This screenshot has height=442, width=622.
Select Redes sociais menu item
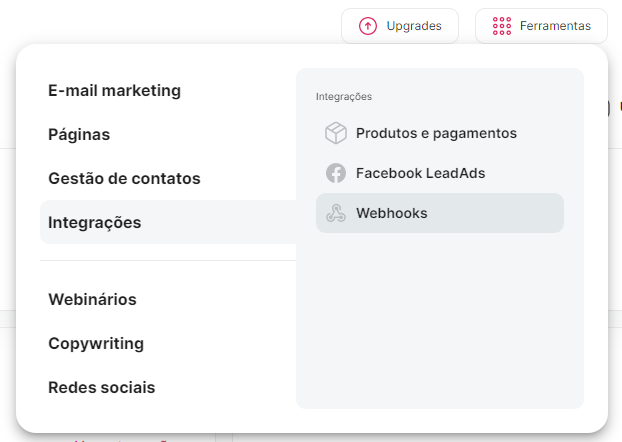click(101, 387)
